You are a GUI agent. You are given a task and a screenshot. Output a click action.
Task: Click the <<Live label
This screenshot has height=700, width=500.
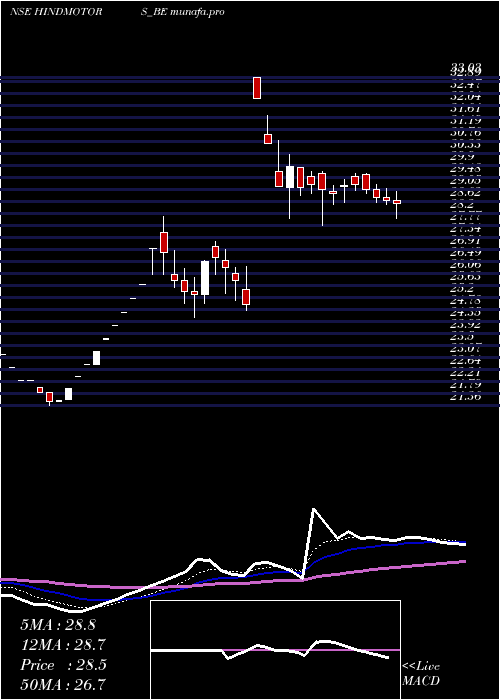(x=421, y=667)
